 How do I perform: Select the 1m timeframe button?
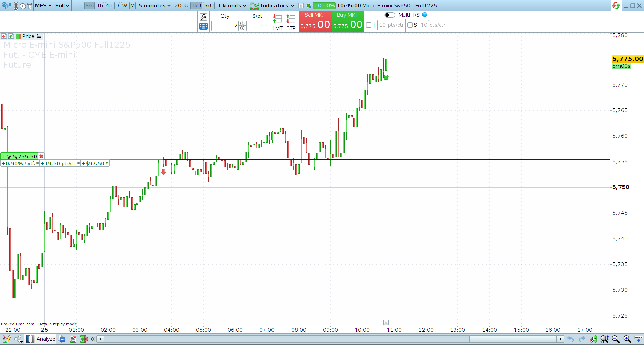(x=78, y=6)
